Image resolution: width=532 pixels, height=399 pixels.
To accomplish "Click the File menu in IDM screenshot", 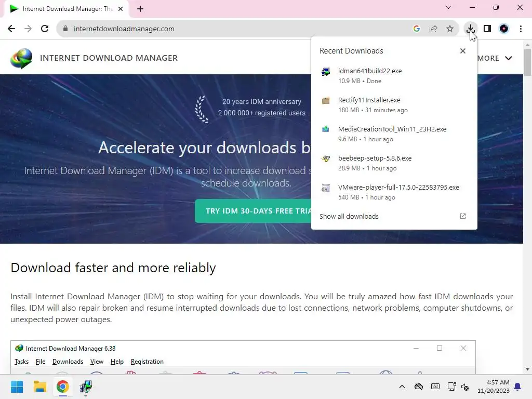I will click(x=41, y=362).
